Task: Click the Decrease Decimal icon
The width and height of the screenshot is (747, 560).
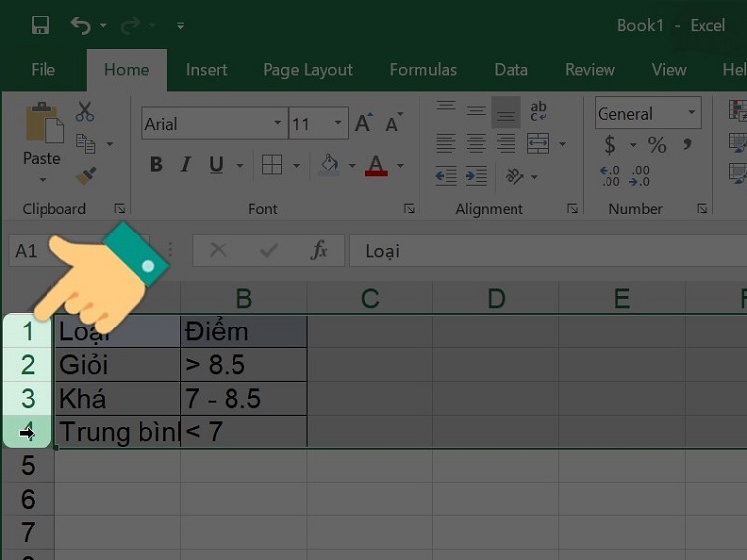Action: pyautogui.click(x=639, y=176)
